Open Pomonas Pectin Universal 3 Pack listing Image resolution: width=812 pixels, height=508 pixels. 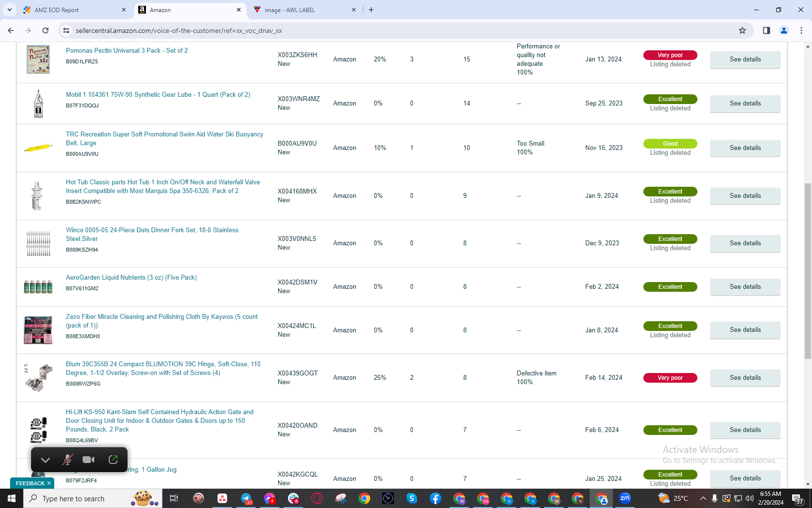[x=127, y=50]
